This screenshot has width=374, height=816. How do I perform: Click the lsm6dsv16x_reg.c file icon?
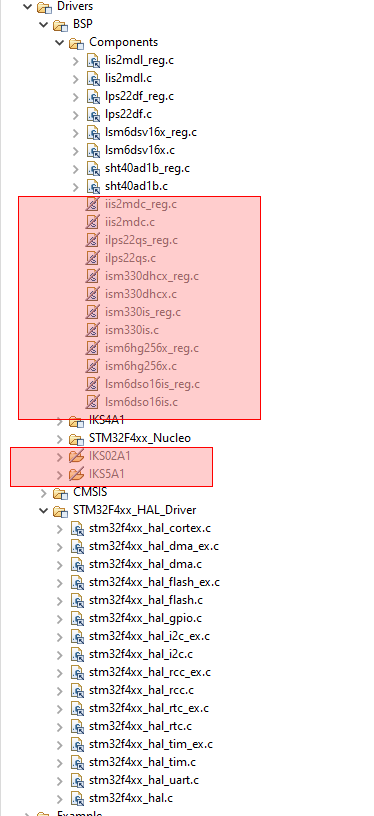[x=93, y=133]
